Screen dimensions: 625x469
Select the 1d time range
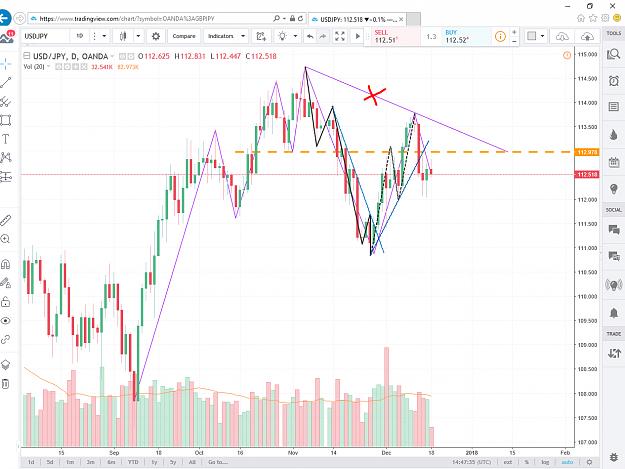[31, 462]
